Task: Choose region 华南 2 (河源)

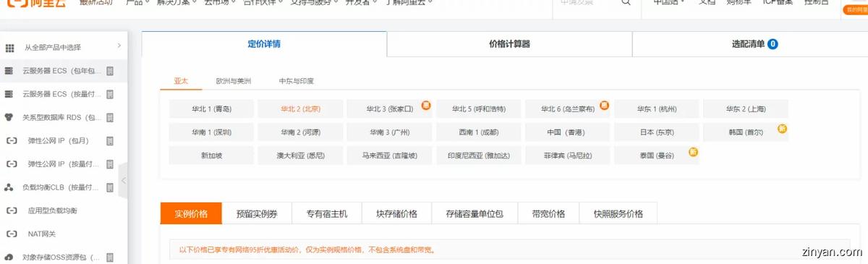Action: [x=300, y=132]
